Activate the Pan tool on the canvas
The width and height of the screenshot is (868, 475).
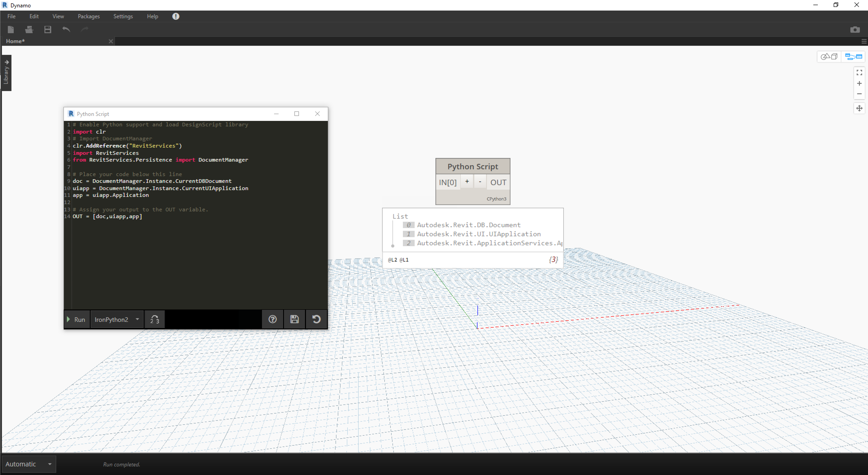coord(859,108)
